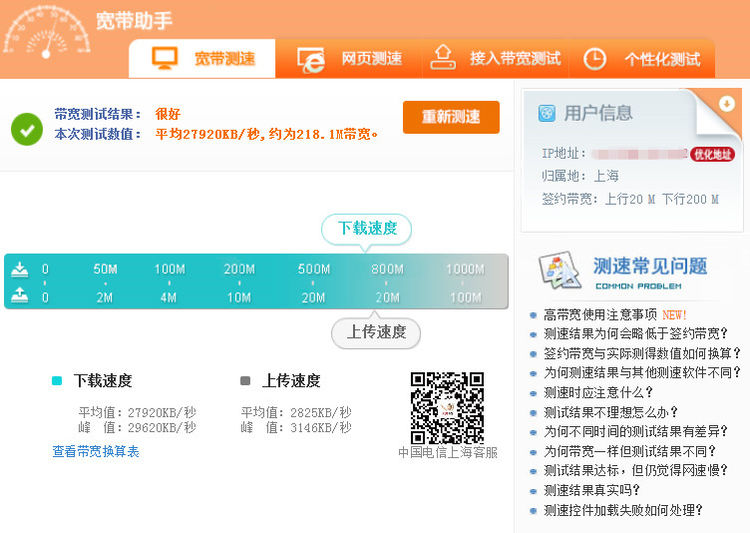Click the upload 峰值: 3146KB/秒 text
The width and height of the screenshot is (750, 533).
click(x=296, y=427)
